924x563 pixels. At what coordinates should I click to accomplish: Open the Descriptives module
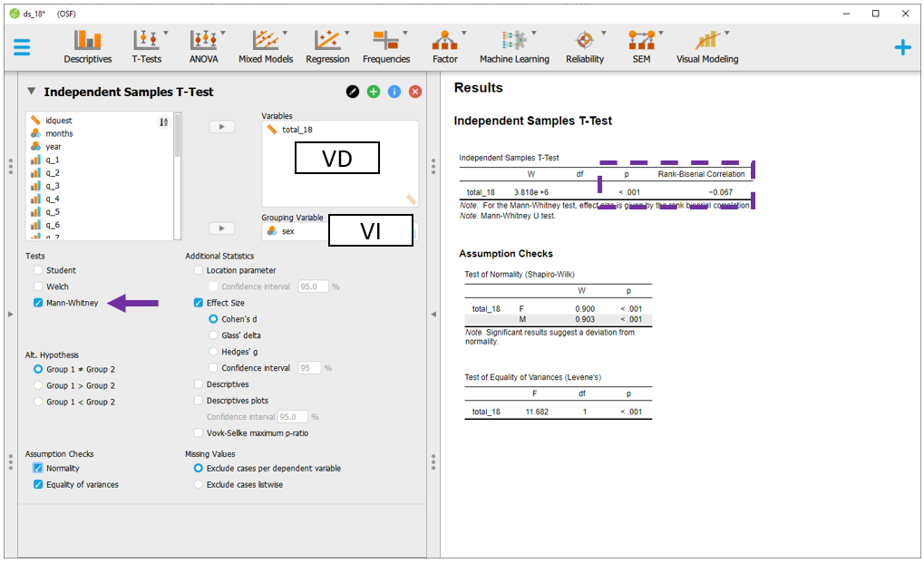tap(87, 46)
